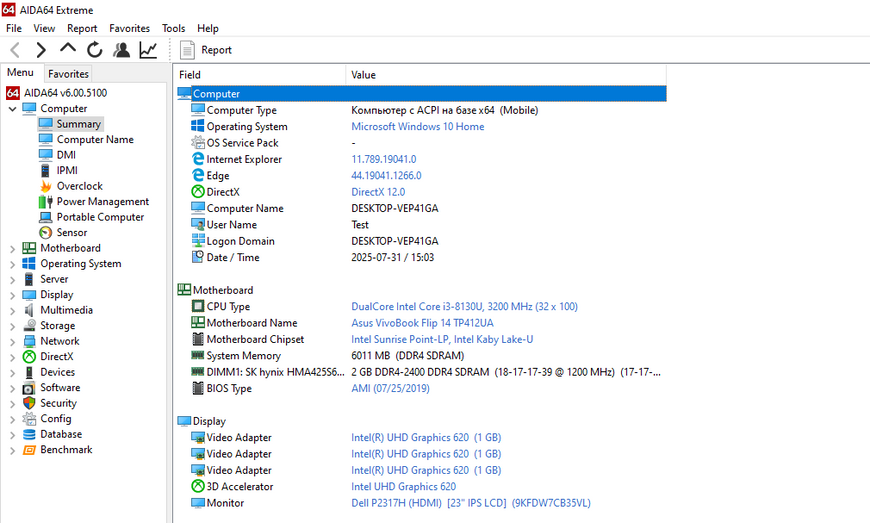The width and height of the screenshot is (870, 523).
Task: Click the Date / Time field icon
Action: click(198, 257)
